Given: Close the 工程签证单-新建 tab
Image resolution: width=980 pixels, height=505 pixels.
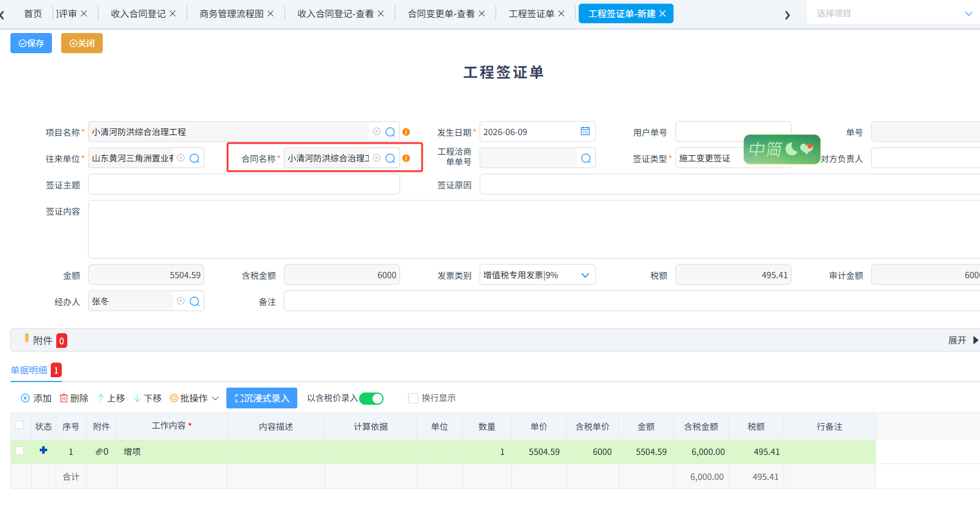Looking at the screenshot, I should [663, 13].
